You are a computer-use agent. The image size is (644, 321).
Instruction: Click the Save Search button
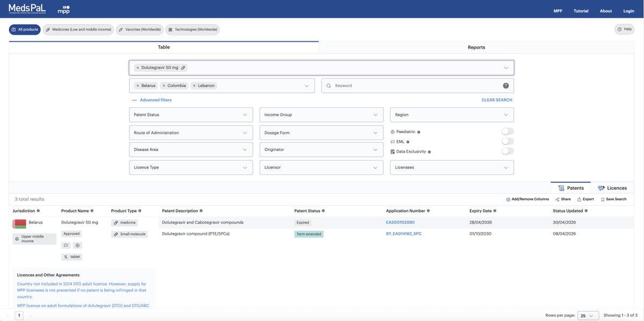[613, 199]
